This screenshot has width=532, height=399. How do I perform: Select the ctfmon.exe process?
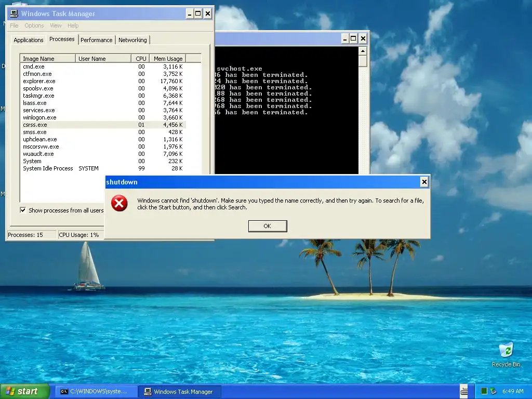tap(103, 74)
